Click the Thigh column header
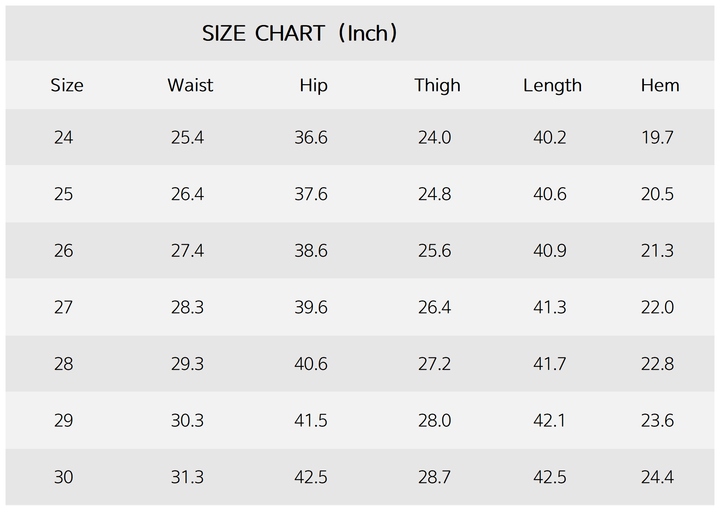This screenshot has width=720, height=511. coord(437,86)
